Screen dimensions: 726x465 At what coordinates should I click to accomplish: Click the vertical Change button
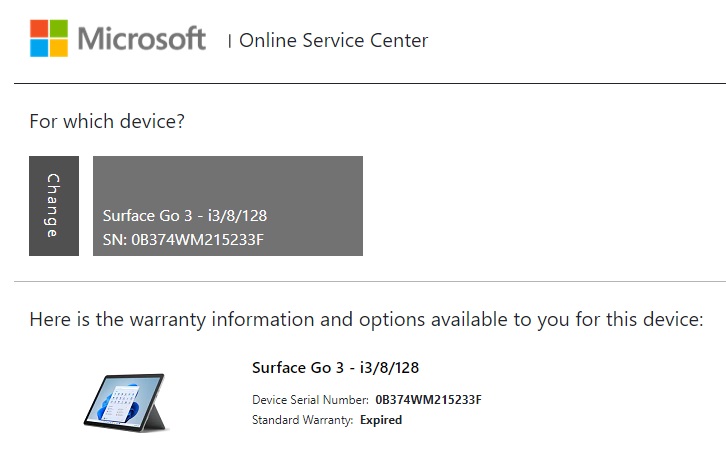[54, 206]
